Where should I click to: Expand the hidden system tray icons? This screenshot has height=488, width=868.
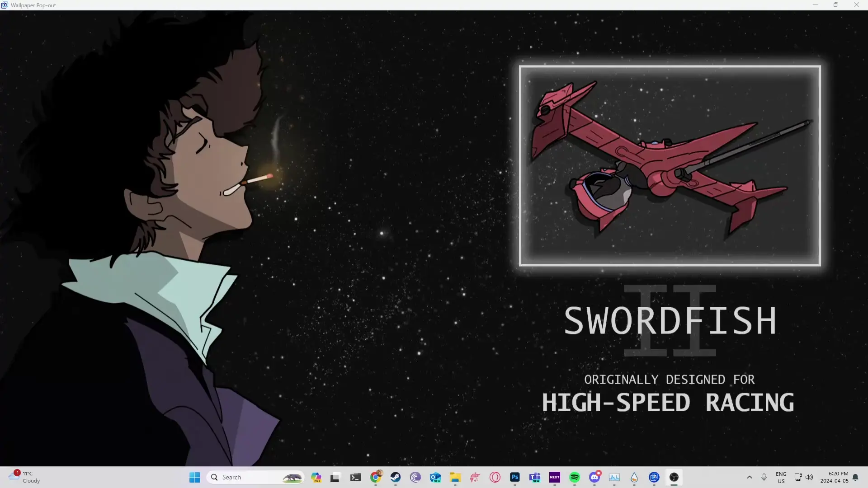point(749,478)
